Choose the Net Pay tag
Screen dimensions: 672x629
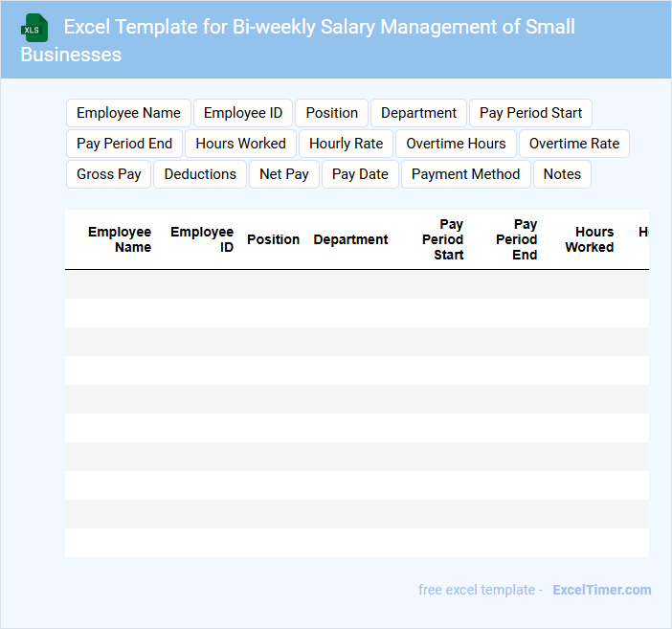pos(284,174)
